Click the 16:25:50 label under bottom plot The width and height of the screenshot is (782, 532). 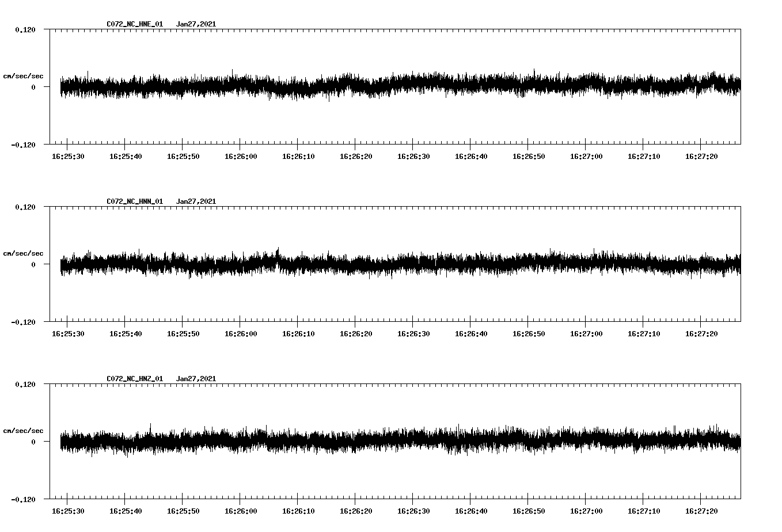click(x=184, y=510)
